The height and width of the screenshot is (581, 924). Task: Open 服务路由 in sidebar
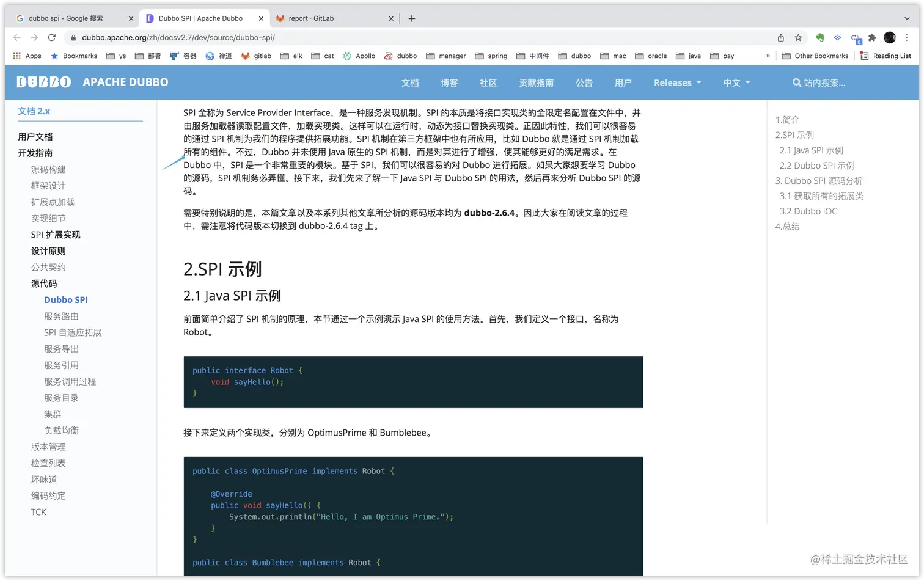(61, 316)
